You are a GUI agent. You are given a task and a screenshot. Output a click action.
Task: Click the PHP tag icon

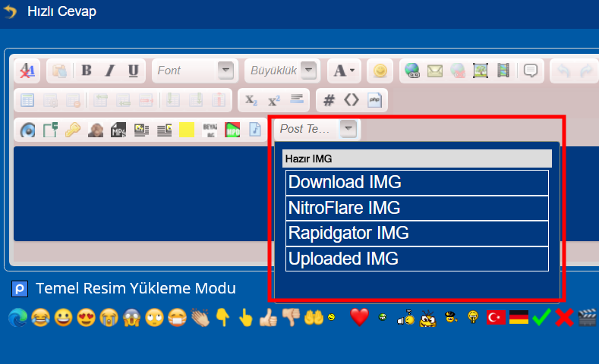coord(375,100)
